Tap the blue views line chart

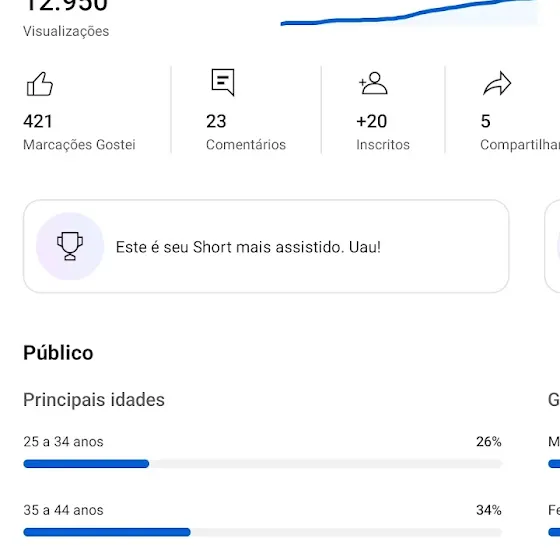pos(409,12)
